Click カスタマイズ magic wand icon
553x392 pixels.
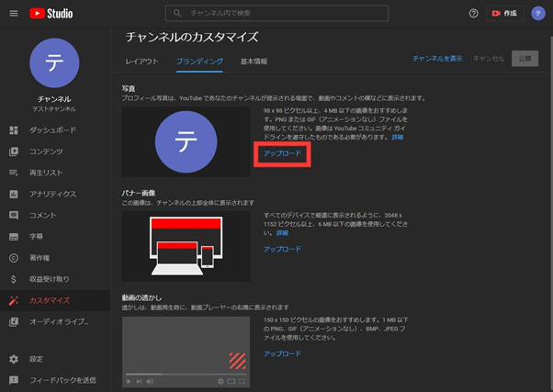point(14,300)
